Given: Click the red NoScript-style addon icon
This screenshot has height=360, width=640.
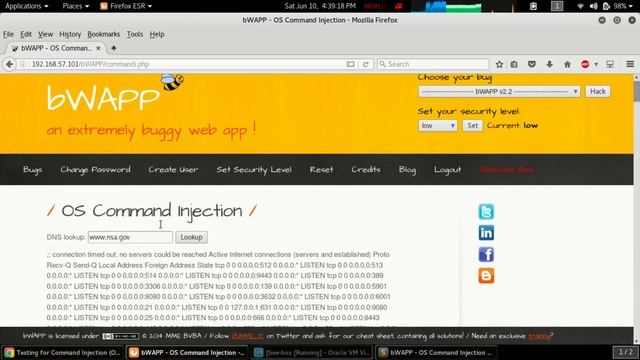Looking at the screenshot, I should click(x=585, y=64).
